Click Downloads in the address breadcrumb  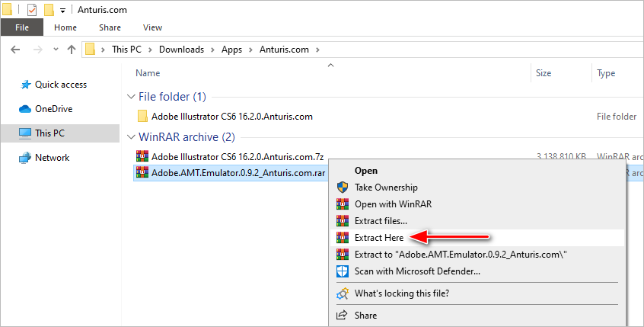pyautogui.click(x=181, y=50)
